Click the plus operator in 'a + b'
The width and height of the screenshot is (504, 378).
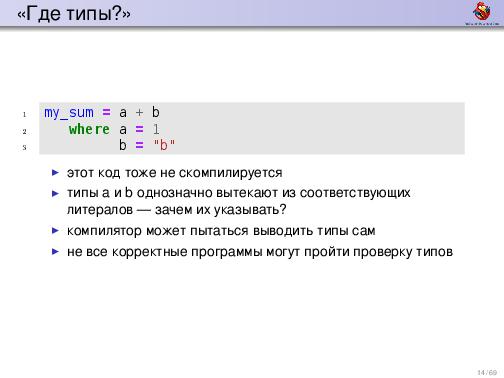(139, 113)
